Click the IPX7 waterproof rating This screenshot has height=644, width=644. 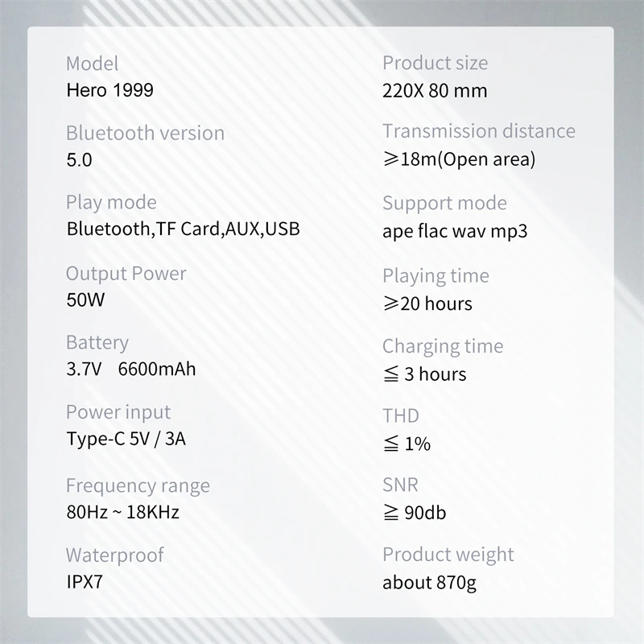[85, 581]
